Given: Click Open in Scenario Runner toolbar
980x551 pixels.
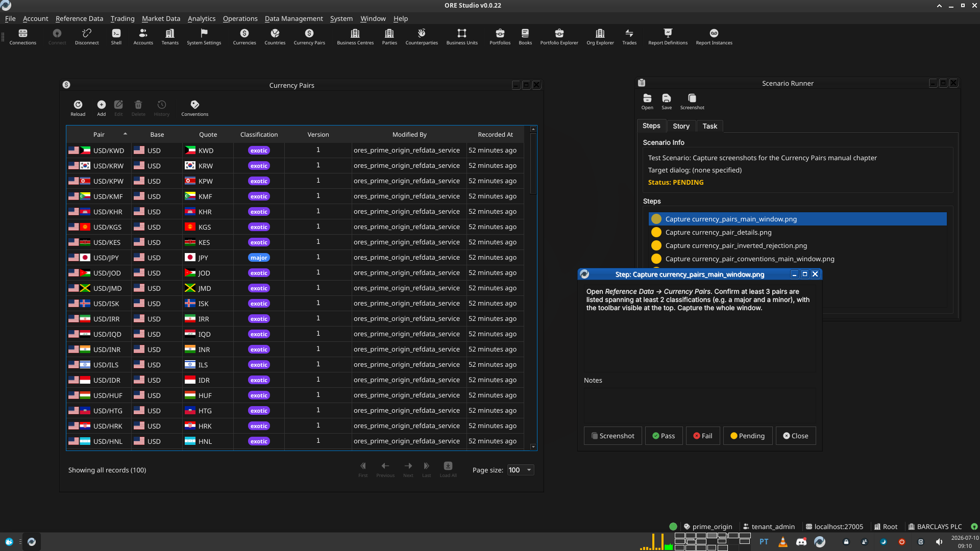Looking at the screenshot, I should tap(647, 102).
